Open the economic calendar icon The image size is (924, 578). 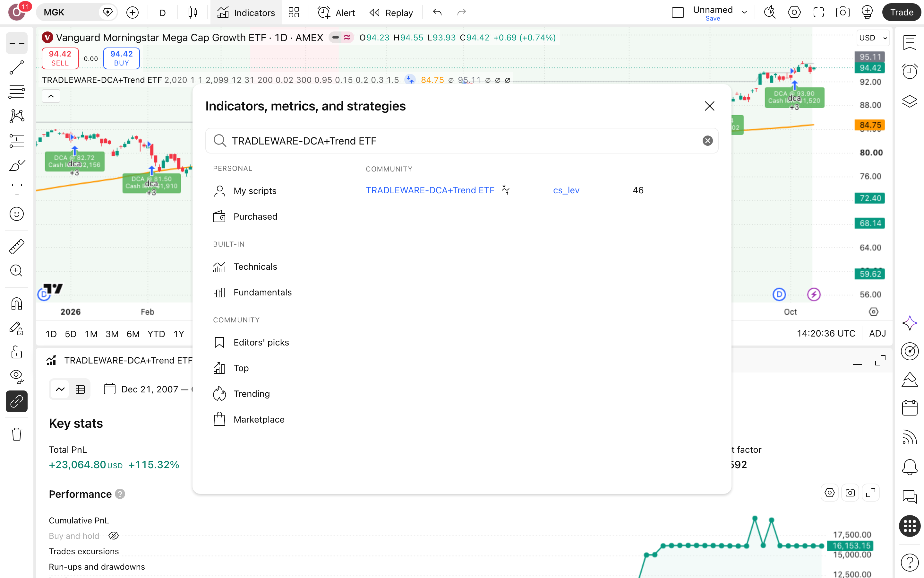910,407
